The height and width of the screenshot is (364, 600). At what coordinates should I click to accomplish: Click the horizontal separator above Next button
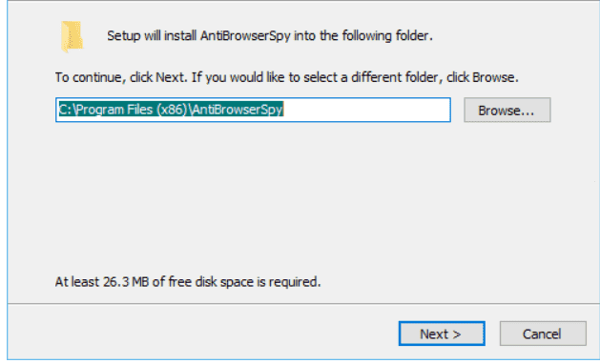(303, 304)
